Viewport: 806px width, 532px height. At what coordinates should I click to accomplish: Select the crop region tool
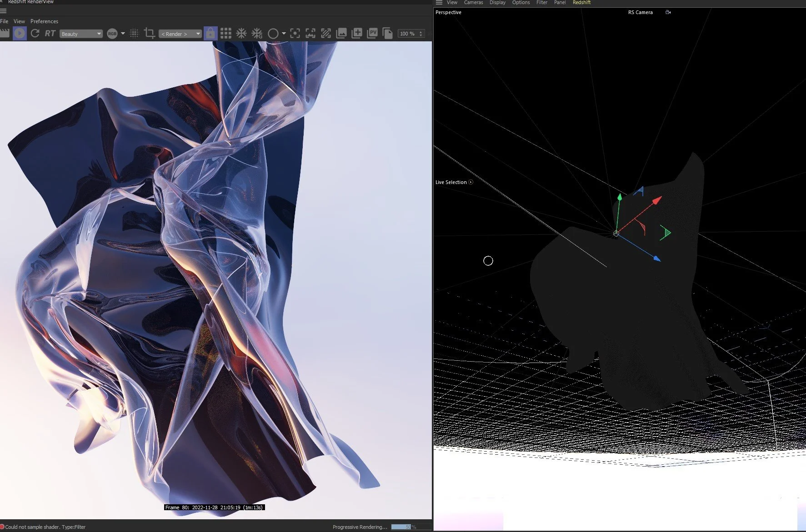[149, 33]
